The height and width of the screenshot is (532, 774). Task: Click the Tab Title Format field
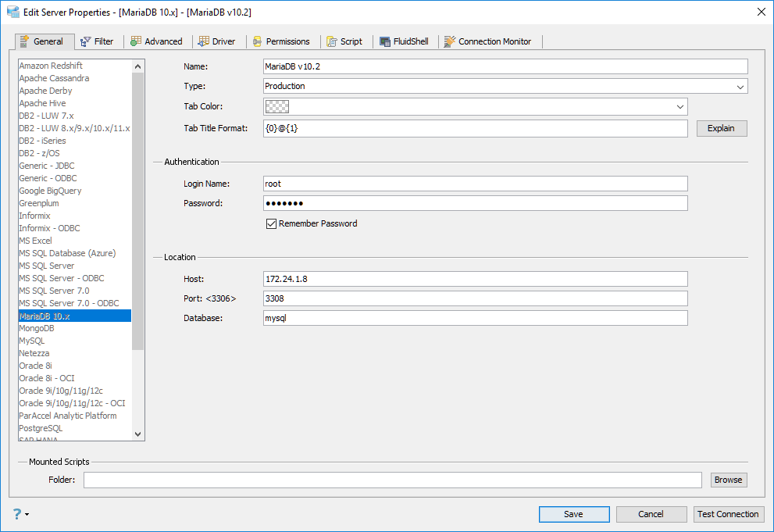476,128
